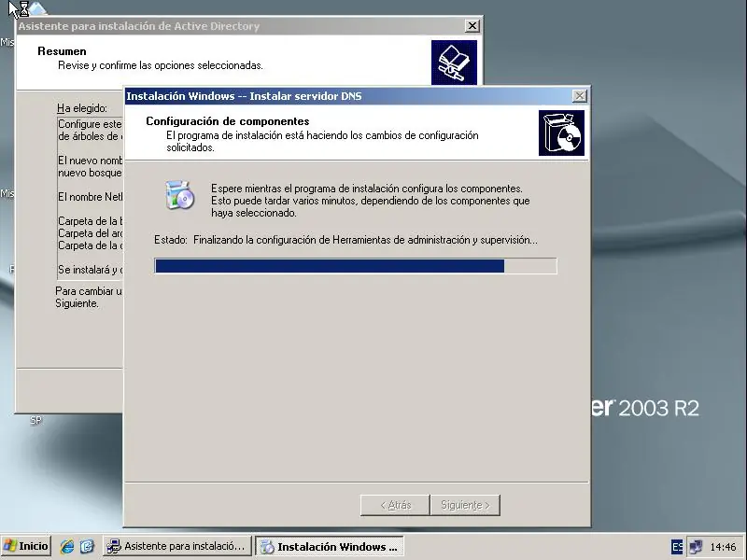Open the network connection tray icon
This screenshot has width=747, height=560.
[x=695, y=547]
